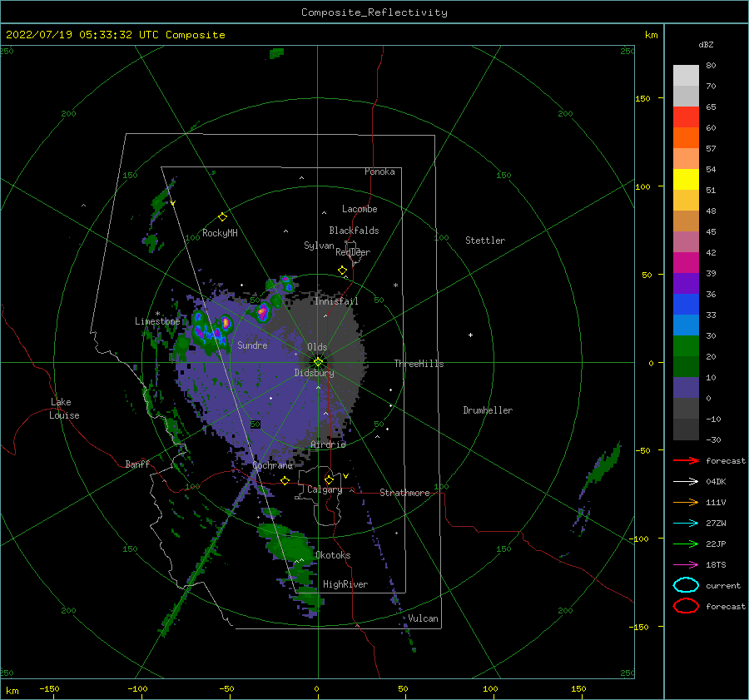Viewport: 749px width, 700px height.
Task: Click the Innisfail town label
Action: [336, 301]
